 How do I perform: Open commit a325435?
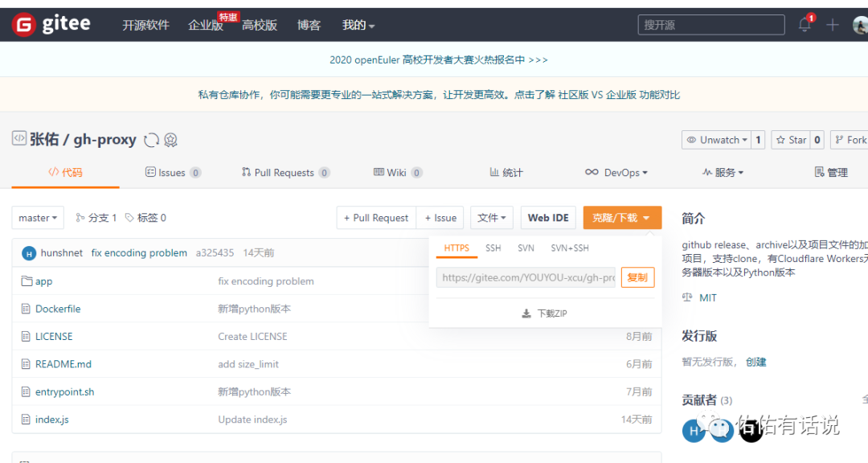[x=215, y=253]
